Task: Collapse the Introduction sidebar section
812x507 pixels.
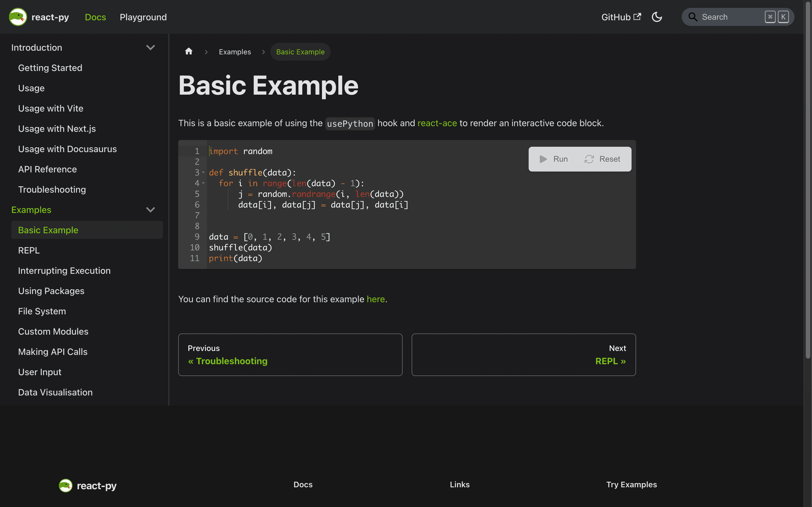Action: 150,48
